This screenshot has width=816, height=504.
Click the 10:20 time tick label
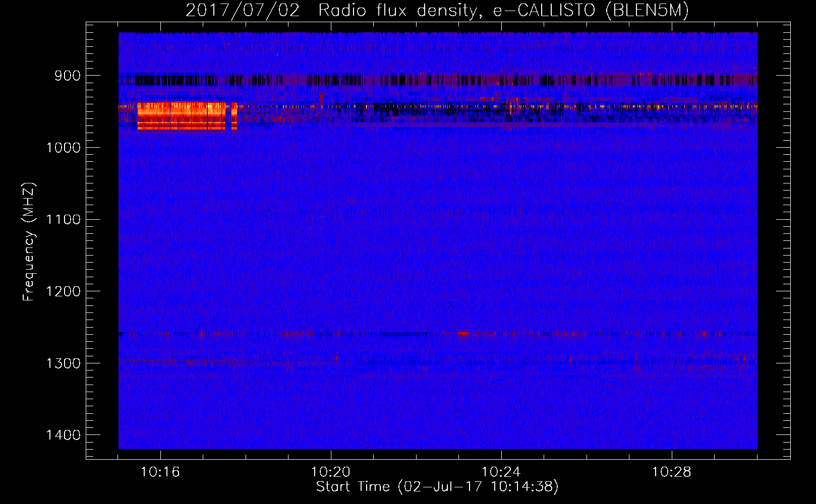pyautogui.click(x=331, y=472)
